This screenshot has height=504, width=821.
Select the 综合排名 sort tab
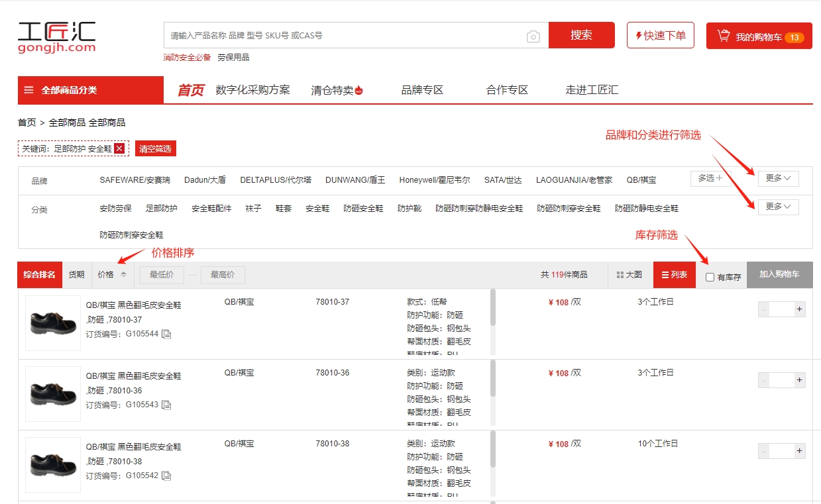(40, 275)
